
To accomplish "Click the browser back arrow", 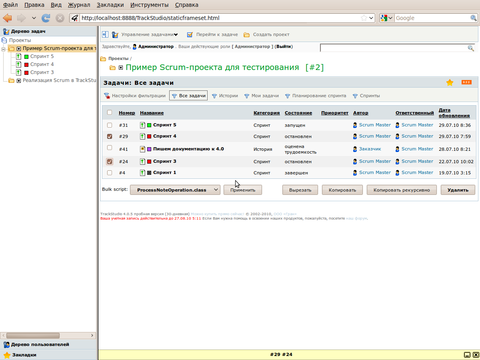I will (x=8, y=18).
